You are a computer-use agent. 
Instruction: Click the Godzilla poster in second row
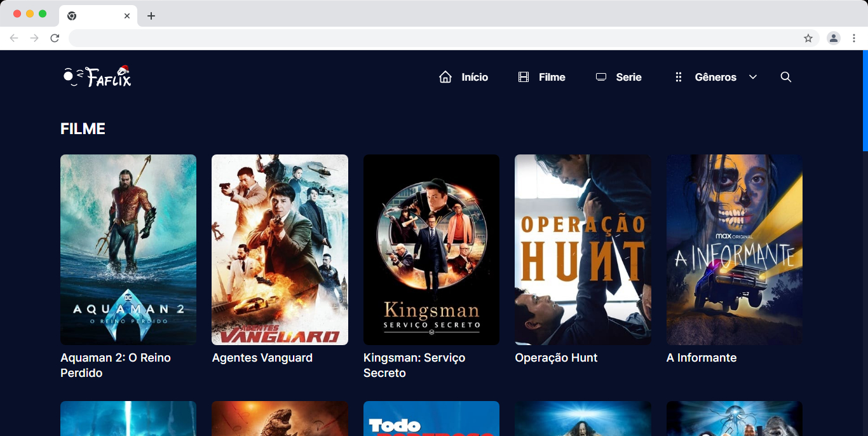pos(280,418)
